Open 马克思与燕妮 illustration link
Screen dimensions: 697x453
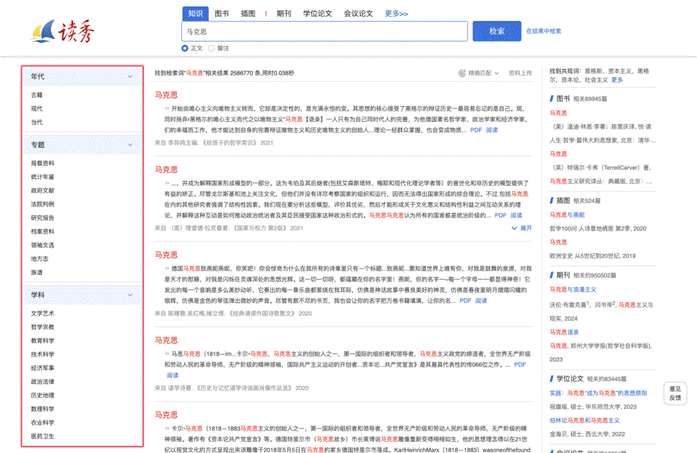(567, 215)
